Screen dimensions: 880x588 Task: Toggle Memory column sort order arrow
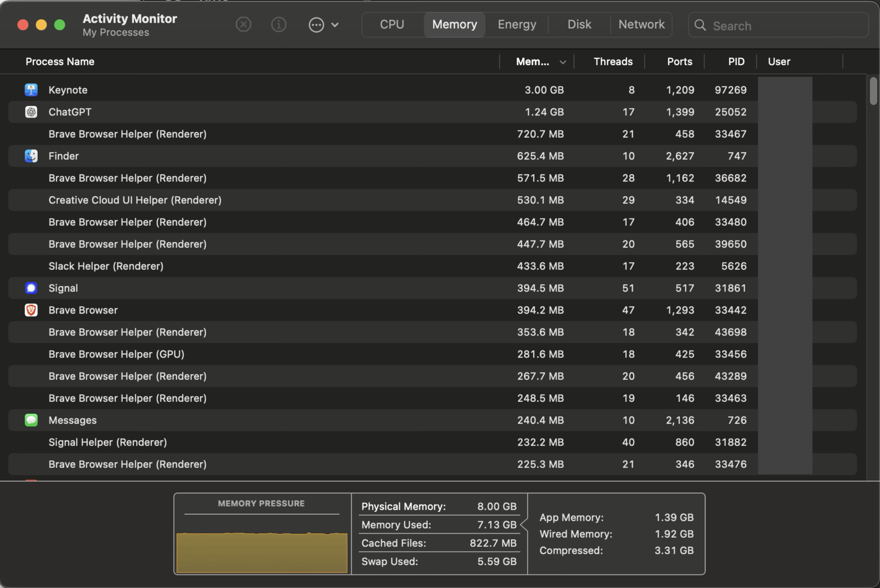(563, 62)
